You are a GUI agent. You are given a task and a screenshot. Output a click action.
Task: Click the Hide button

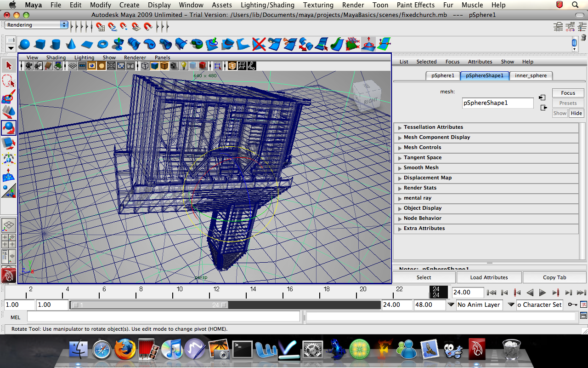pyautogui.click(x=576, y=113)
